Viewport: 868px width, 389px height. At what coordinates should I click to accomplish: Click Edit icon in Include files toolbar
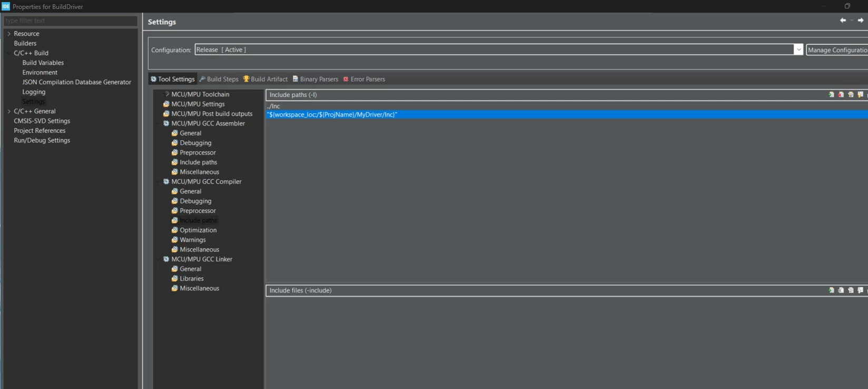click(x=851, y=290)
